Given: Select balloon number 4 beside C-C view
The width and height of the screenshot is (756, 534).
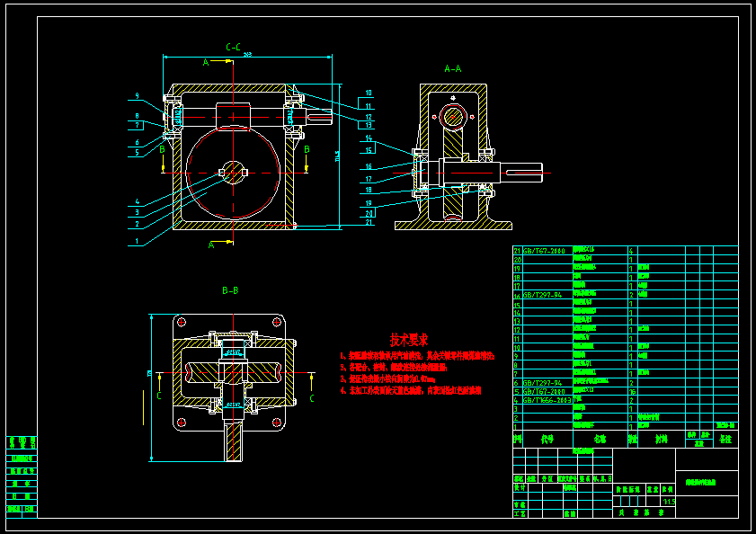Looking at the screenshot, I should pyautogui.click(x=137, y=201).
